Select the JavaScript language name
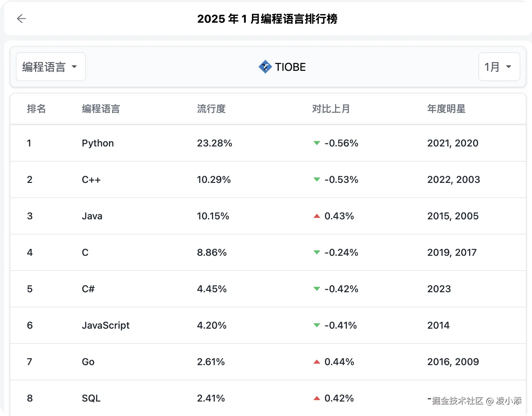Viewport: 532px width, 416px height. click(106, 325)
